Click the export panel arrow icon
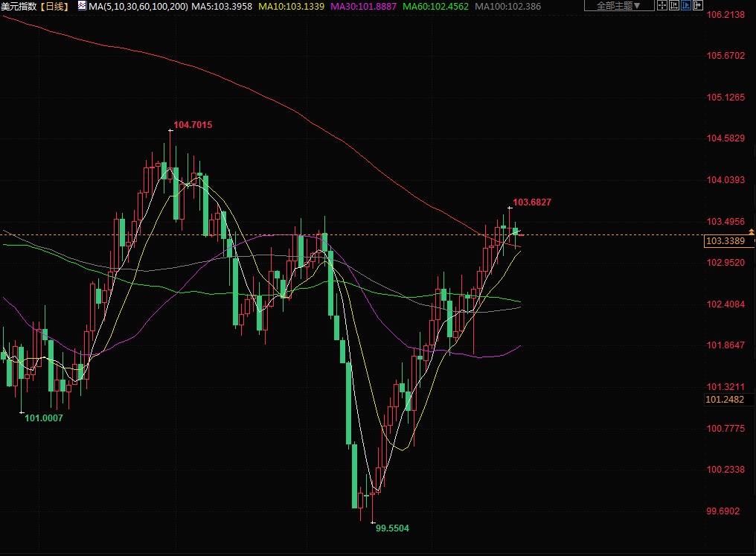The image size is (756, 556). 697,6
